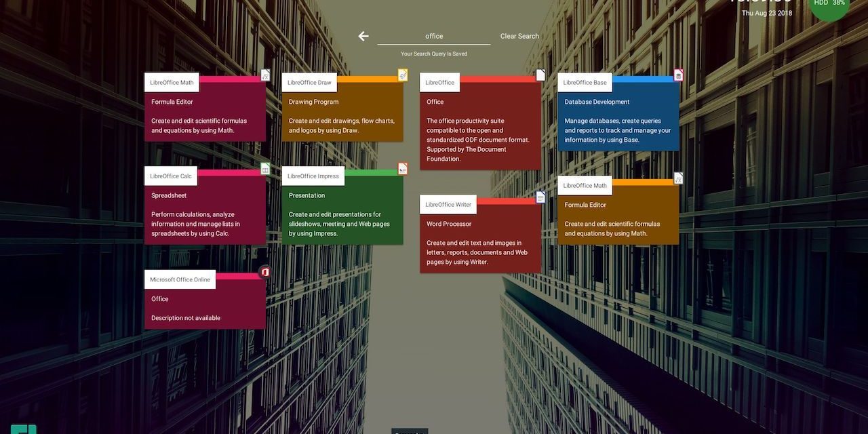This screenshot has width=868, height=434.
Task: Click the LibreOffice Impress presentation icon
Action: 403,169
